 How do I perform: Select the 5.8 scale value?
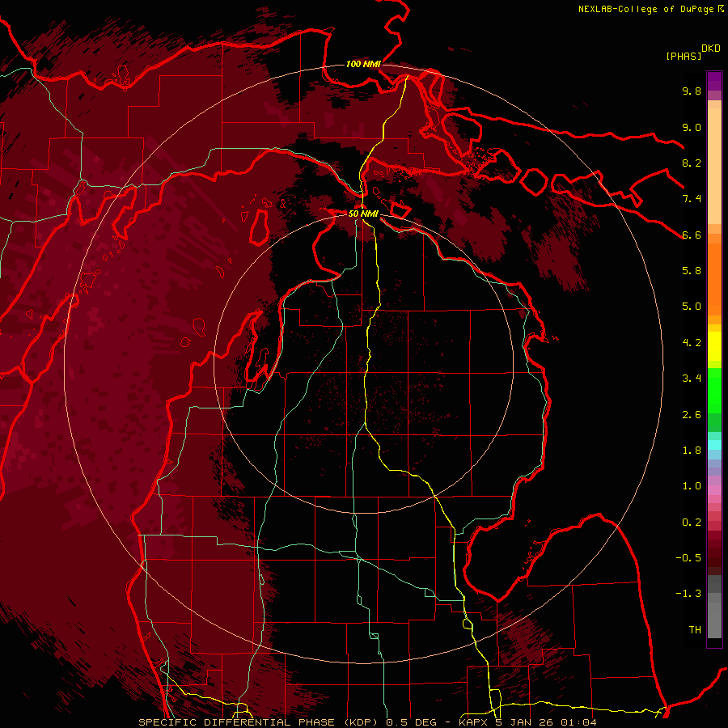click(x=692, y=271)
